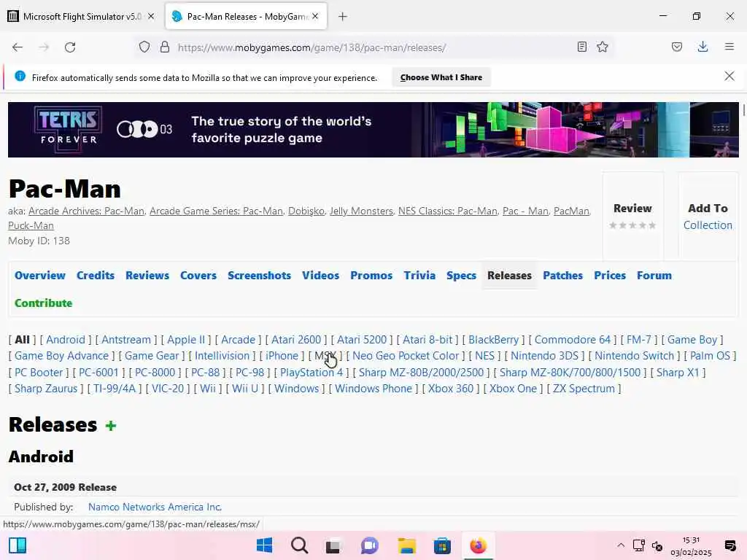Viewport: 747px width, 560px height.
Task: Open Task View on the taskbar
Action: [333, 545]
